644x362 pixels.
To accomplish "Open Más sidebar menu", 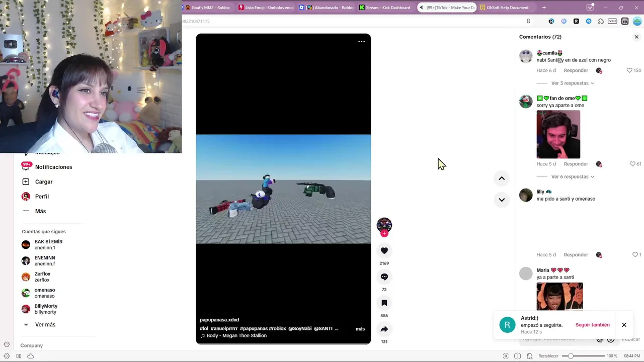I will click(x=40, y=211).
